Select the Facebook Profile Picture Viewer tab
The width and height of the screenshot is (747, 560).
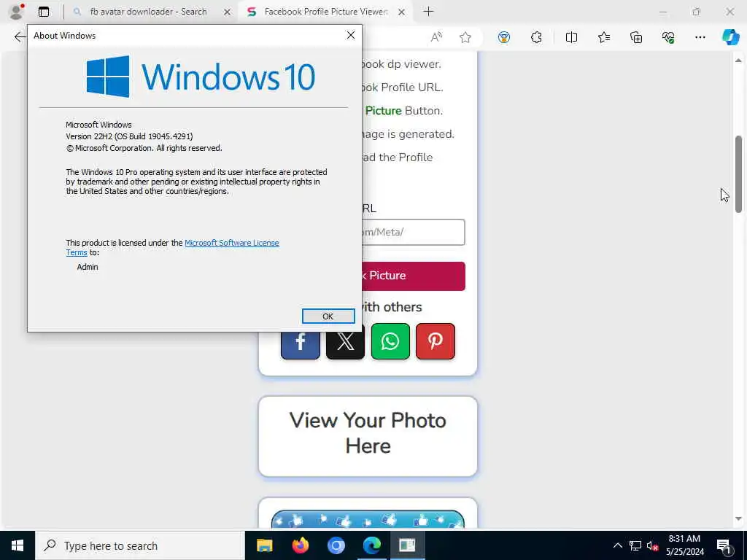point(325,12)
